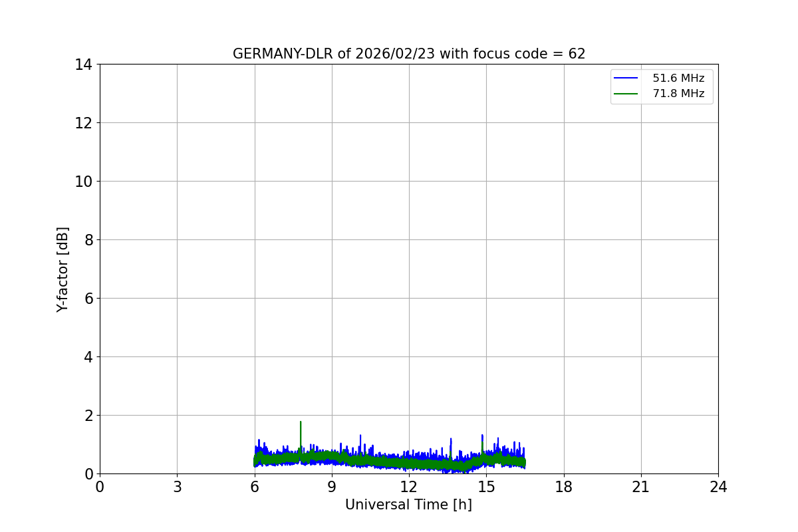Click x-axis tick label 12
The width and height of the screenshot is (798, 532).
(409, 487)
